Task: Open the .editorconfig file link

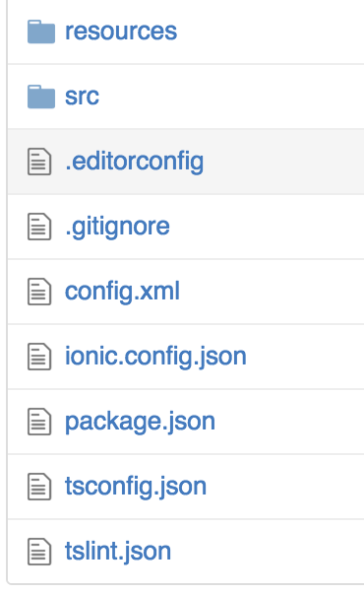Action: pyautogui.click(x=135, y=163)
